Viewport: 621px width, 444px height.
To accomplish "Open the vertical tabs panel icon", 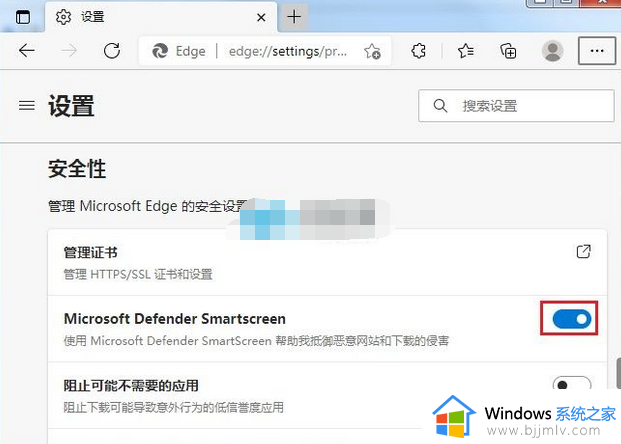I will [23, 17].
